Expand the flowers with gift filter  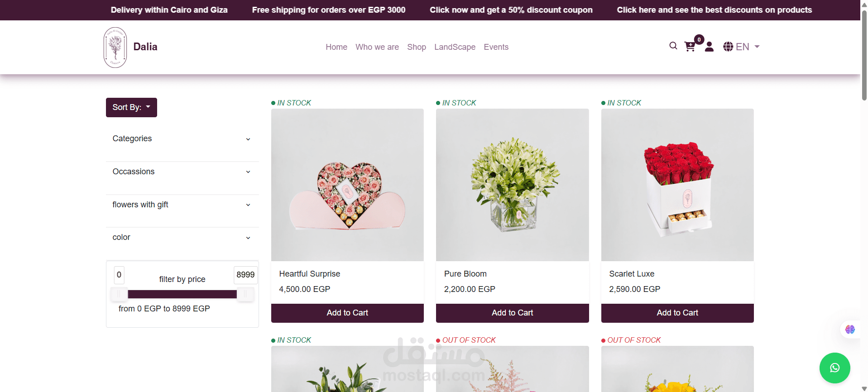182,205
